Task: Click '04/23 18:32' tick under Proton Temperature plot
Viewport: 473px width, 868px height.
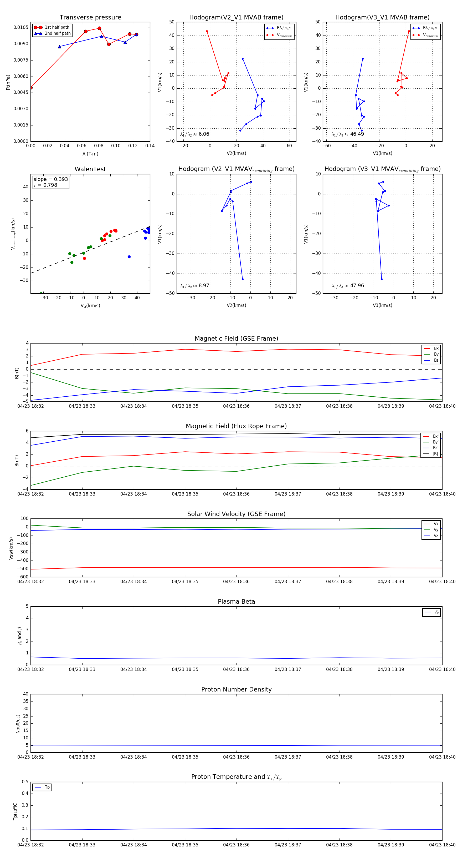Action: click(x=31, y=845)
